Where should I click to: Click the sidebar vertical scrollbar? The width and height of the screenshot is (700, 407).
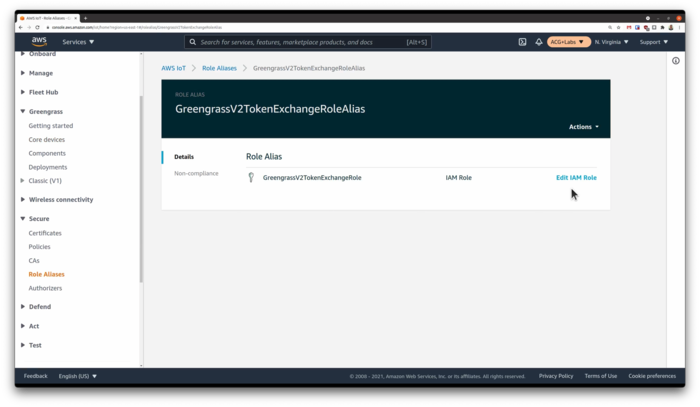[x=141, y=189]
